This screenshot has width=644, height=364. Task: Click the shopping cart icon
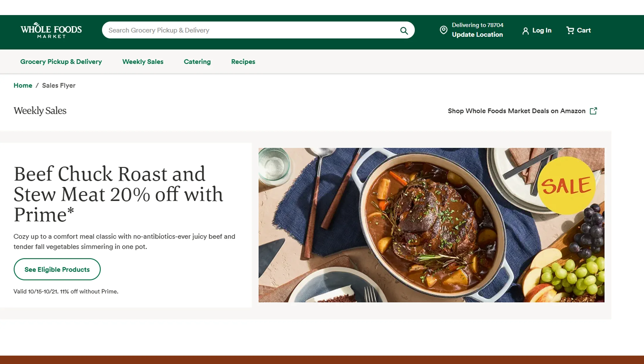click(570, 30)
